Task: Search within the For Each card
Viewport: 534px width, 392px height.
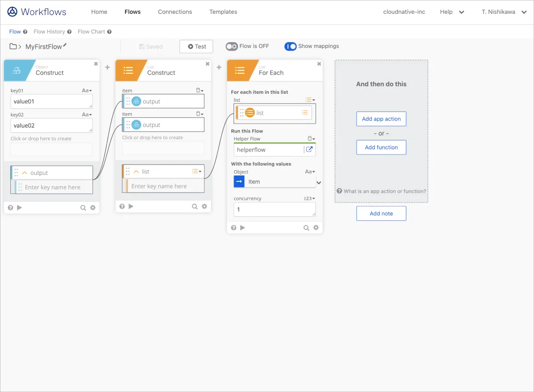Action: (x=307, y=228)
